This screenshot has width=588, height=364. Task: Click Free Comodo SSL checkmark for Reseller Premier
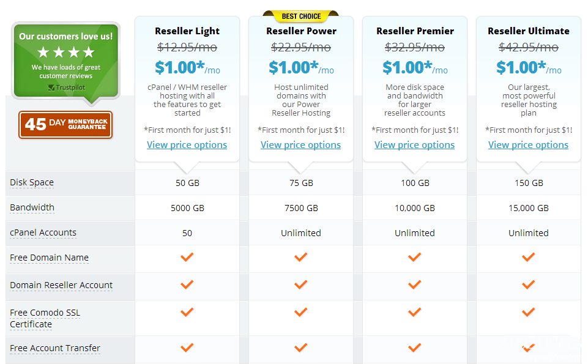tap(415, 312)
